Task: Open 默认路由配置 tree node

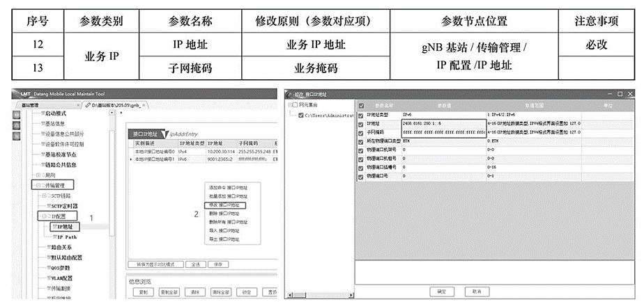Action: 66,257
